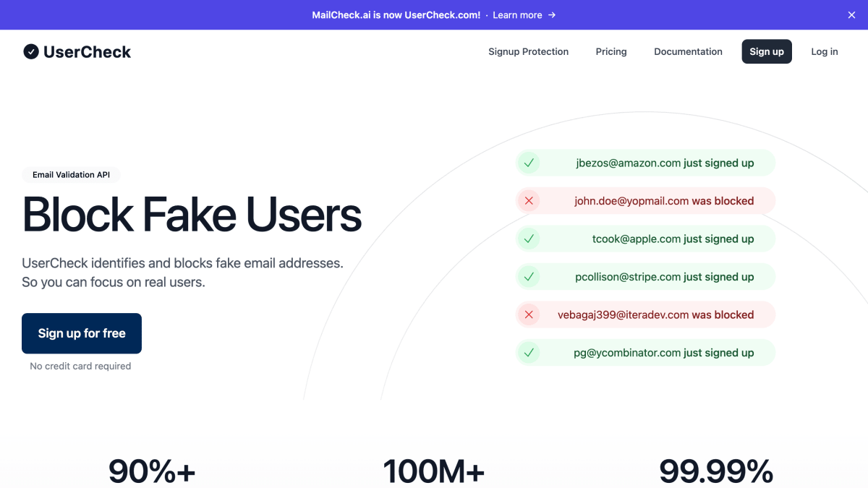The width and height of the screenshot is (868, 488).
Task: Click the 99.99% statistic
Action: [716, 471]
